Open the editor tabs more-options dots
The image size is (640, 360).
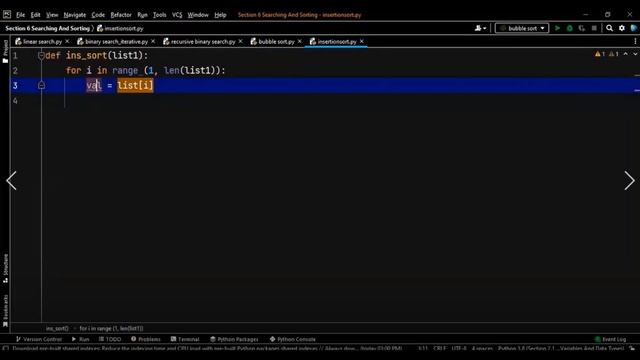635,41
